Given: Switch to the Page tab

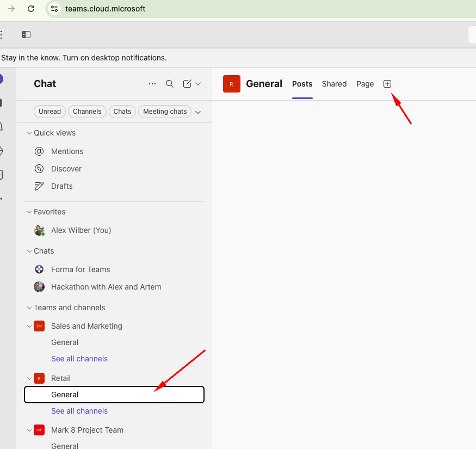Looking at the screenshot, I should [365, 84].
